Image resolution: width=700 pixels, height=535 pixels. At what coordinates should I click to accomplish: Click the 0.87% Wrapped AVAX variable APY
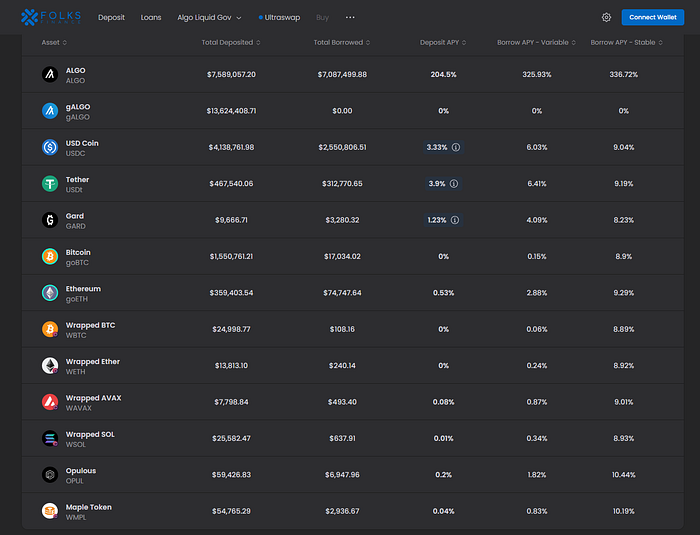tap(537, 402)
